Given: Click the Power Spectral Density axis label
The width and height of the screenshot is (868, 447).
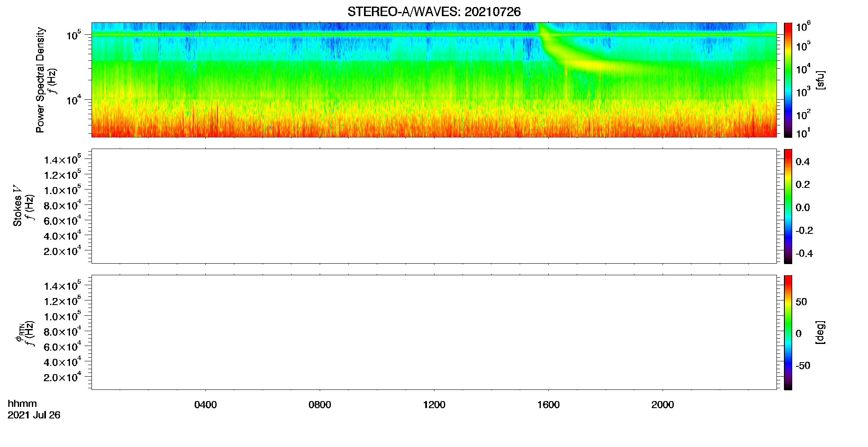Looking at the screenshot, I should point(40,80).
